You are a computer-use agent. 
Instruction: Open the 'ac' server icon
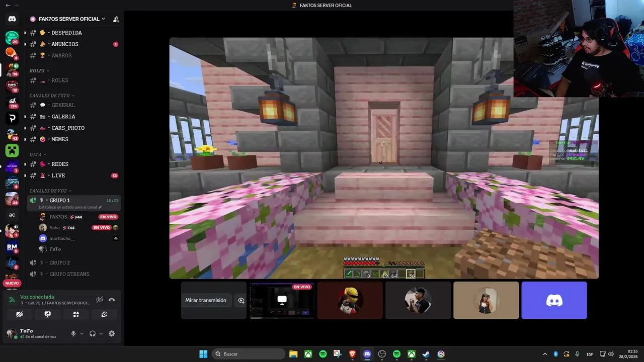12,215
